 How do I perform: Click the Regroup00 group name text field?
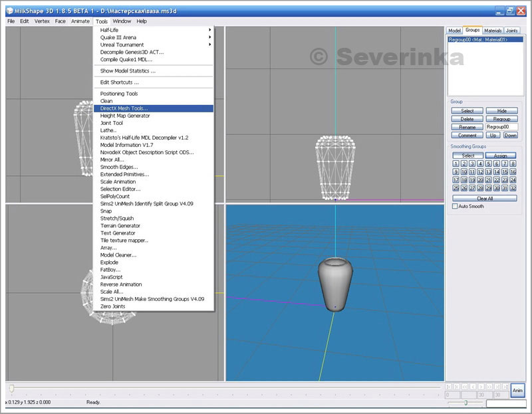click(501, 127)
